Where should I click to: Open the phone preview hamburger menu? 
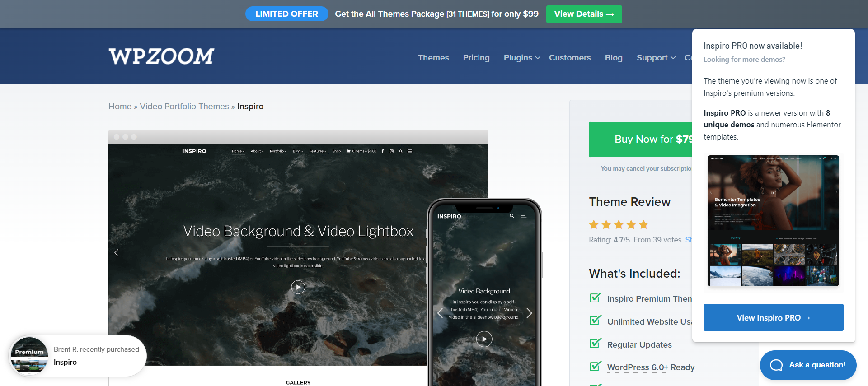(x=523, y=216)
